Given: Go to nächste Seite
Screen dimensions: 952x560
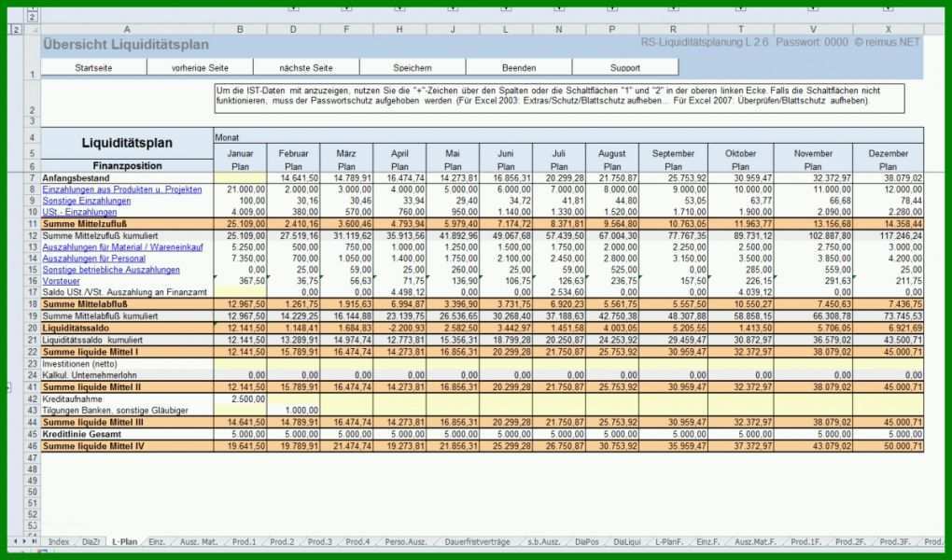Looking at the screenshot, I should coord(306,67).
